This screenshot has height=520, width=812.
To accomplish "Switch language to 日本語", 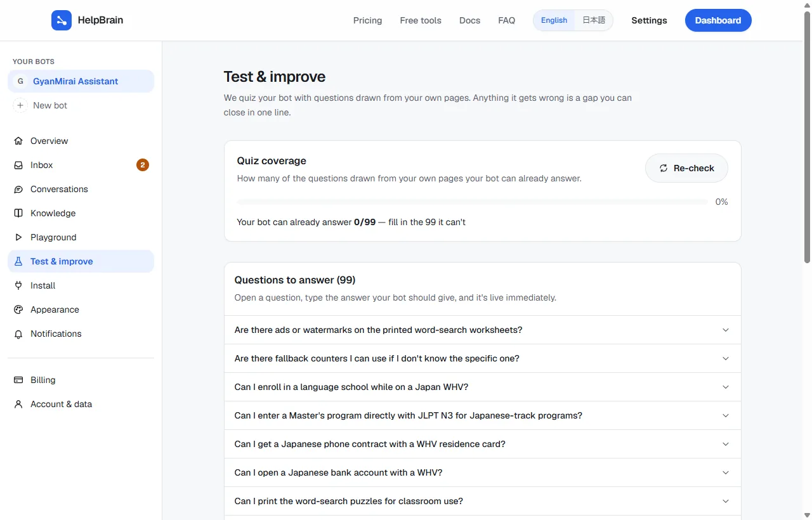I will coord(594,20).
